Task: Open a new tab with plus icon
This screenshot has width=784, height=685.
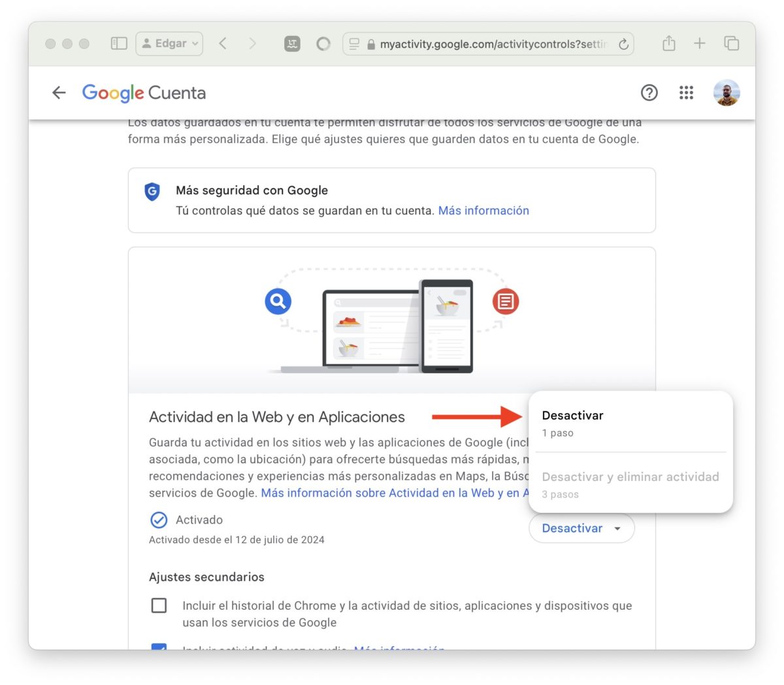Action: [700, 44]
